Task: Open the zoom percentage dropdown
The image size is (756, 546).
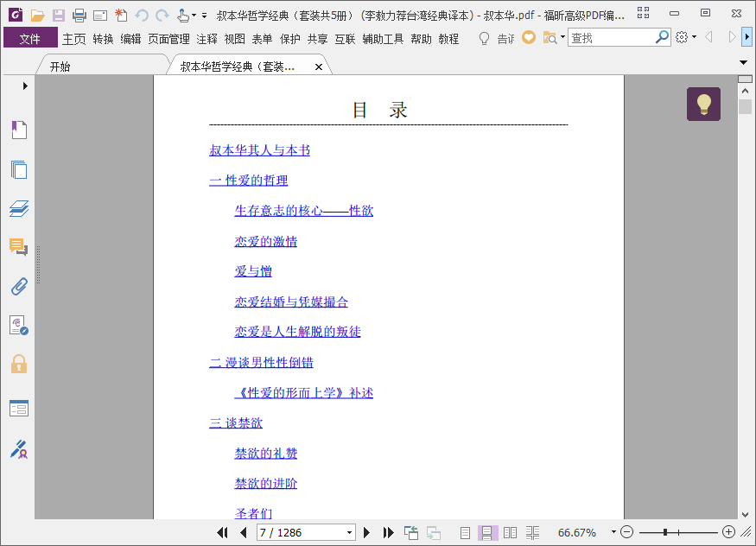Action: (613, 532)
